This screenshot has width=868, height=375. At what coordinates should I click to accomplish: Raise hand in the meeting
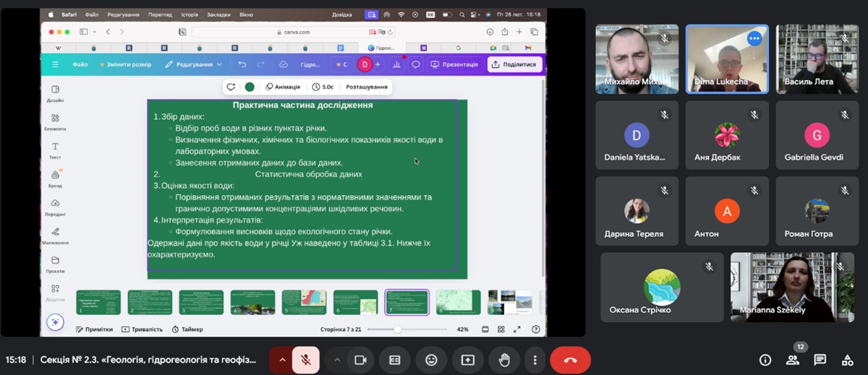[x=504, y=360]
